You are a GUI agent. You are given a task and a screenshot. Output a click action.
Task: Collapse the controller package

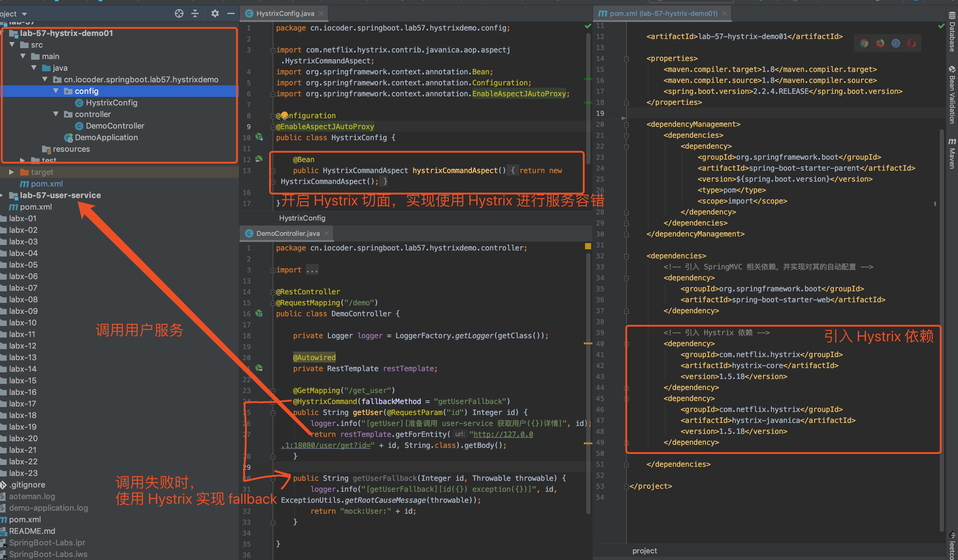point(56,114)
